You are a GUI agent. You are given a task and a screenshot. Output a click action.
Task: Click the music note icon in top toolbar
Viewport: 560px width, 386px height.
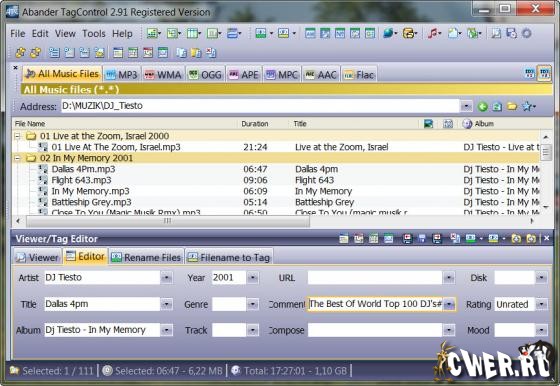tap(433, 34)
